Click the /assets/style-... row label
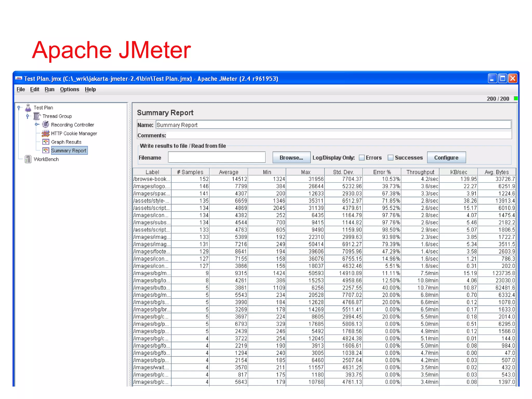 coord(152,201)
